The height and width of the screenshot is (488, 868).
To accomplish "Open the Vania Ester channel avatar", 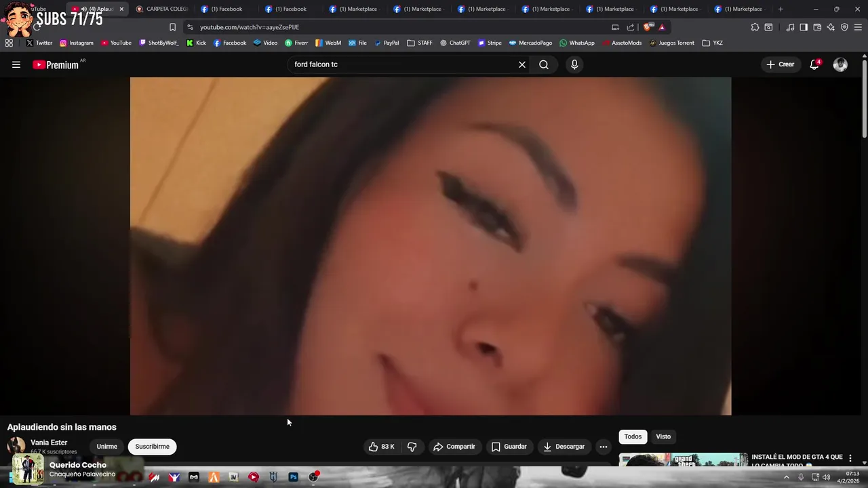I will (x=16, y=446).
